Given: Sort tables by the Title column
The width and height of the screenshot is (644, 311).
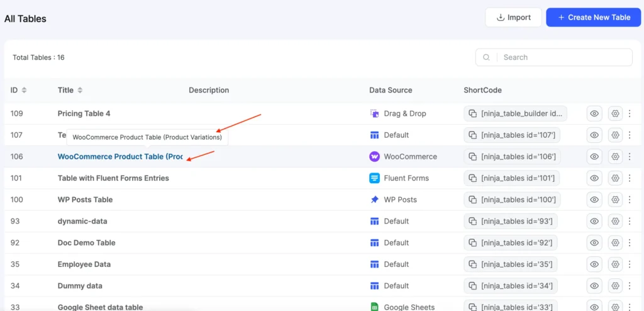Looking at the screenshot, I should click(x=80, y=90).
